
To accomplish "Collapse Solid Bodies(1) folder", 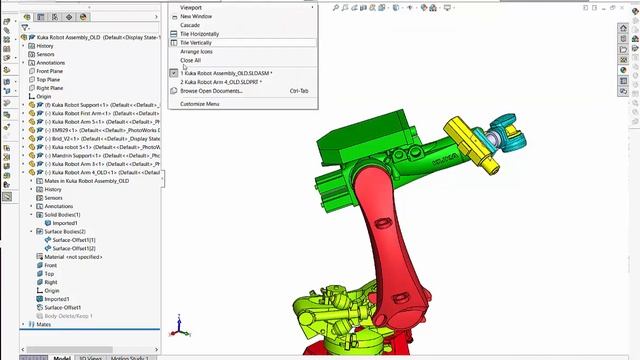I will coord(31,215).
